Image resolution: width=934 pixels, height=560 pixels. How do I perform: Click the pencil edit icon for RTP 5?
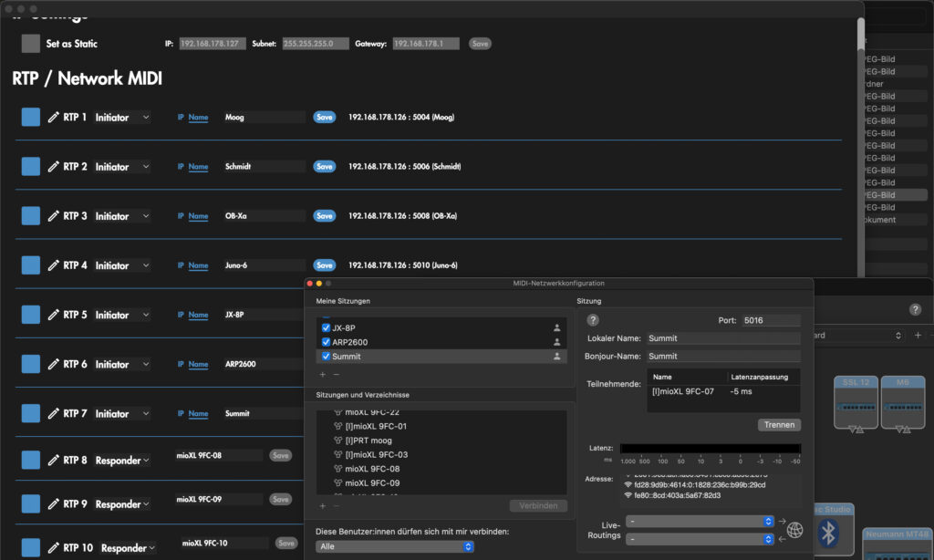pyautogui.click(x=53, y=316)
